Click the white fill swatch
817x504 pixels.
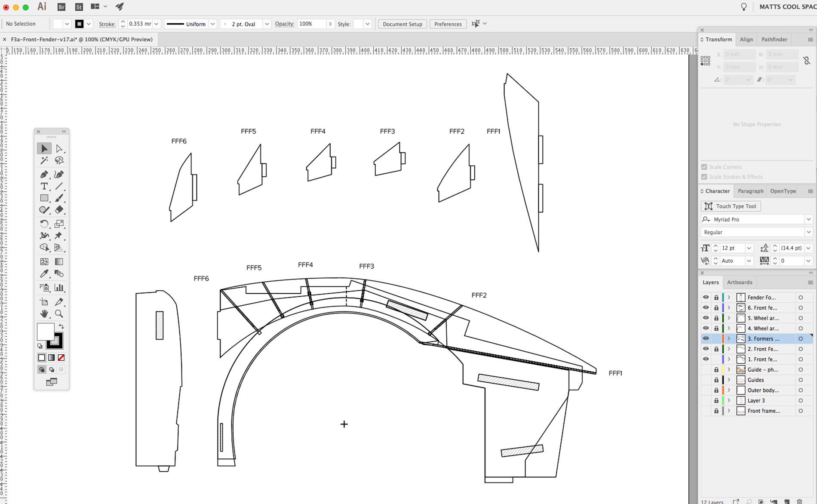pyautogui.click(x=46, y=331)
